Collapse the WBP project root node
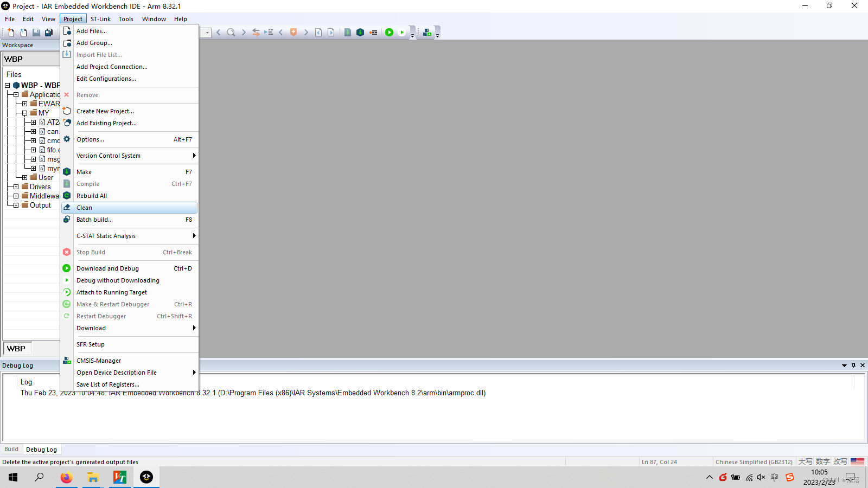 pos(7,85)
